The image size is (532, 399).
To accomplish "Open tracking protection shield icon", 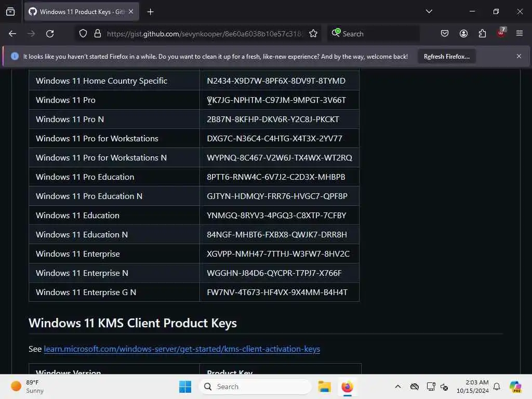I will coord(83,34).
